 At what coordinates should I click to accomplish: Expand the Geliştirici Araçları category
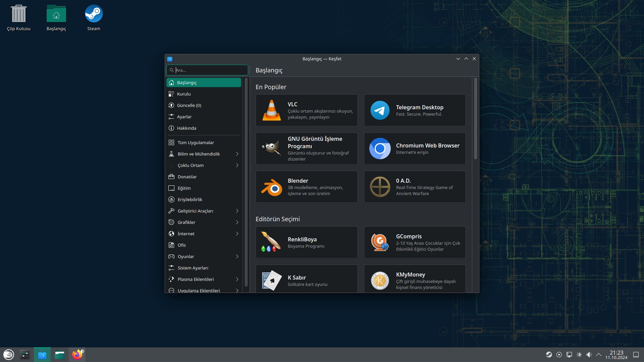pos(237,211)
